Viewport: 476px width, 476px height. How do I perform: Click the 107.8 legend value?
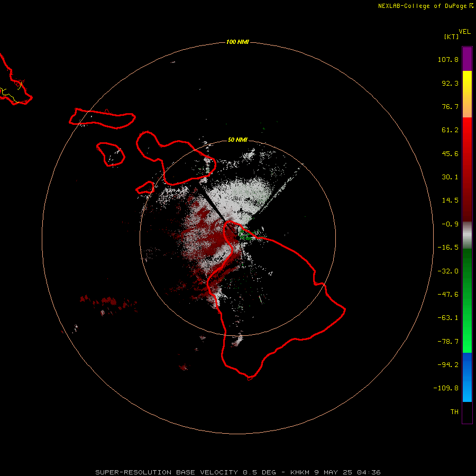448,59
